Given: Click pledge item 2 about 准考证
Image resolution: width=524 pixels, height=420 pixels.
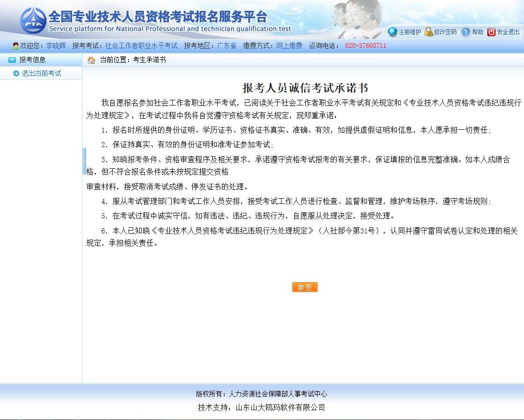Looking at the screenshot, I should (187, 144).
